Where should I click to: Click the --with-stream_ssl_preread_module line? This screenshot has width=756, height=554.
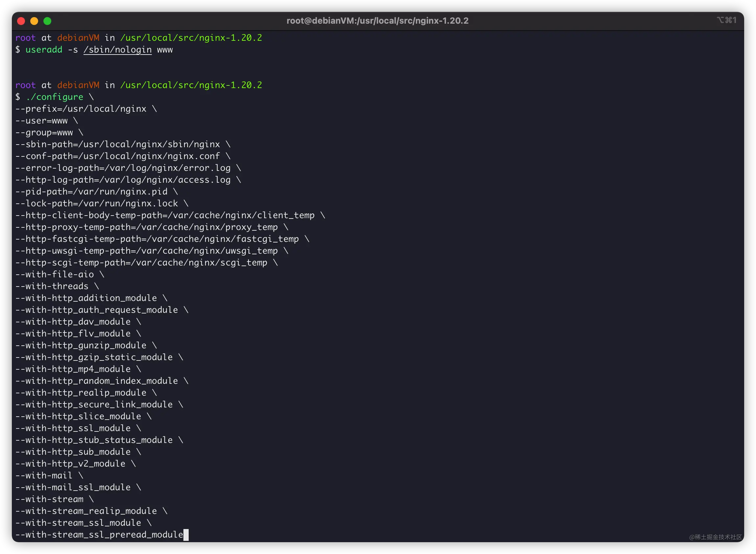pos(99,535)
